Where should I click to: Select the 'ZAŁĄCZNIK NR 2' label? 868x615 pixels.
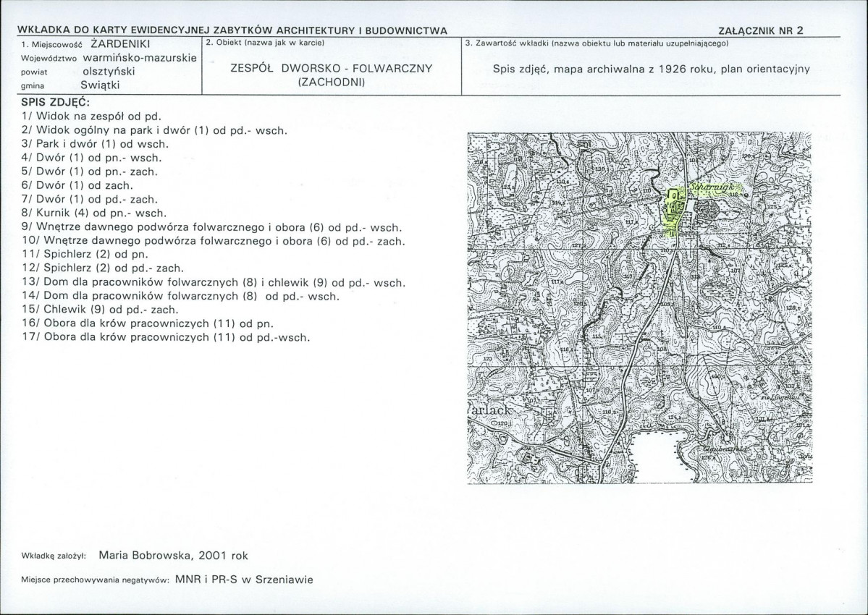click(x=760, y=31)
